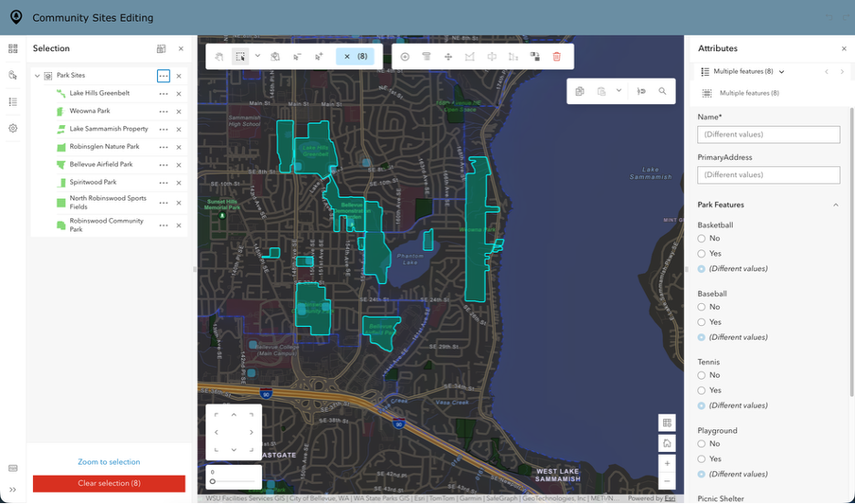Viewport: 855px width, 504px height.
Task: Open options for Lake Sammamish Property
Action: [163, 130]
